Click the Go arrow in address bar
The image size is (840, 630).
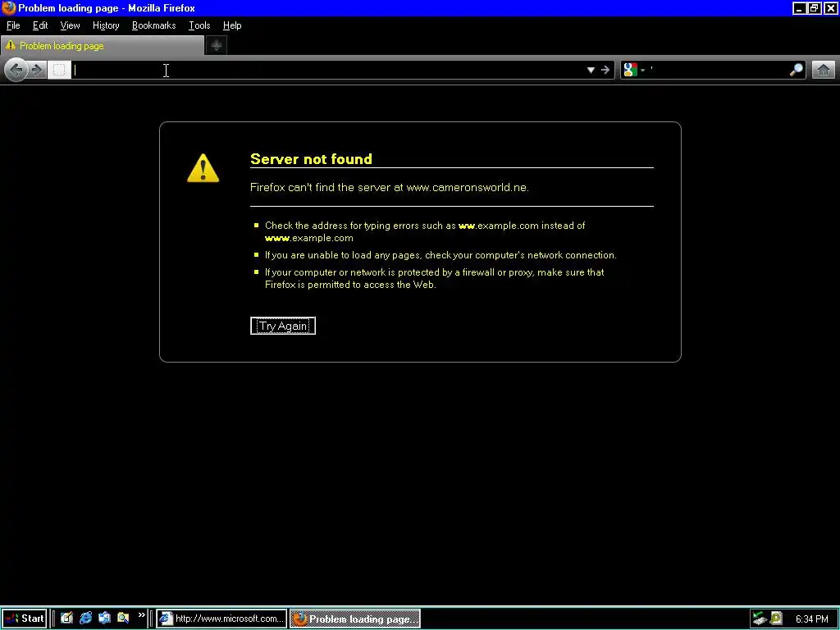tap(605, 70)
